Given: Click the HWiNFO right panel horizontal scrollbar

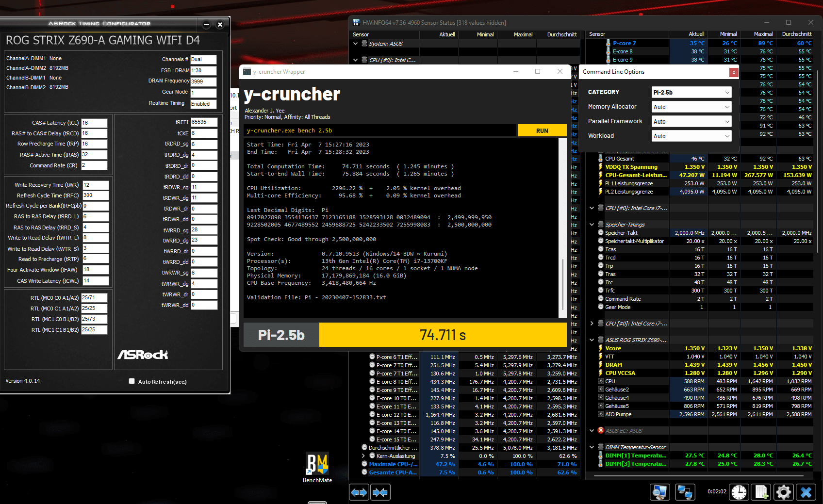Looking at the screenshot, I should tap(699, 476).
